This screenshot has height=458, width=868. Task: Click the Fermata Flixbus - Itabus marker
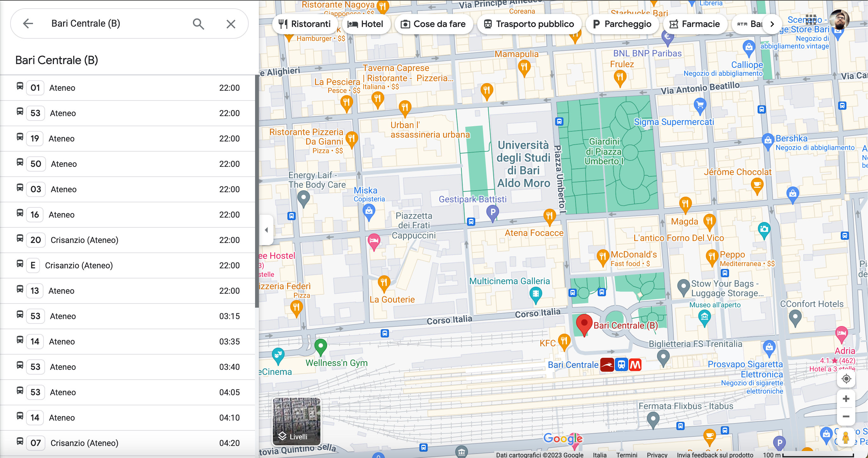coord(653,421)
